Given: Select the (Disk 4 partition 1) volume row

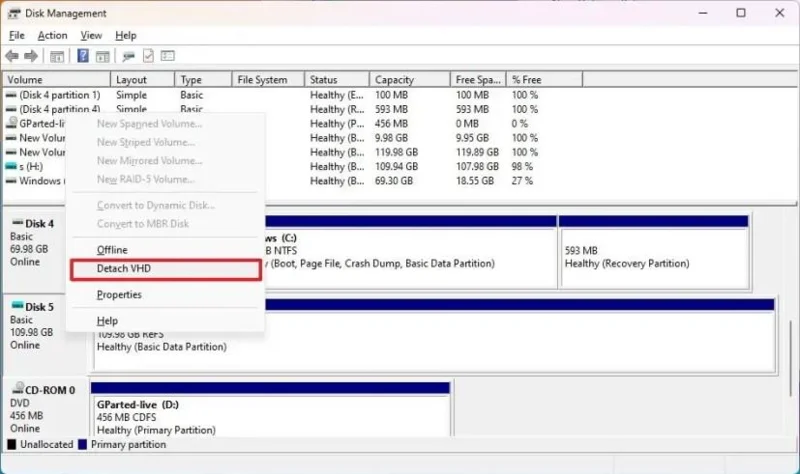Looking at the screenshot, I should pos(293,95).
